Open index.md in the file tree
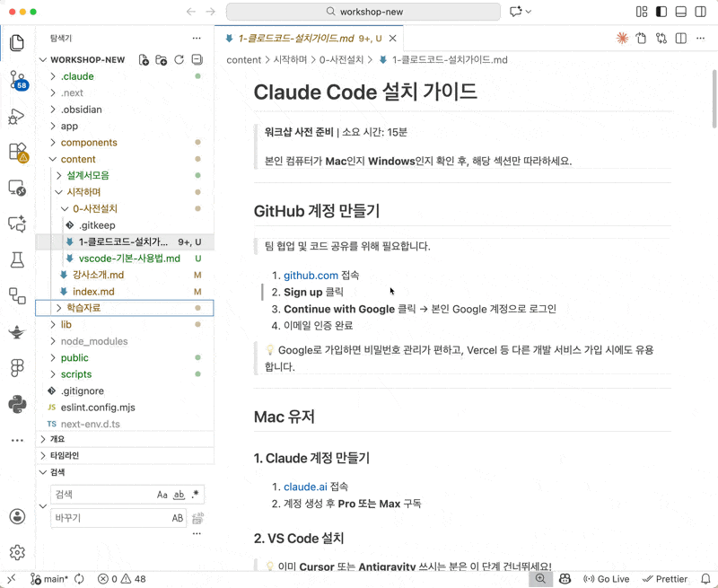Screen dimensions: 718x588 click(92, 292)
